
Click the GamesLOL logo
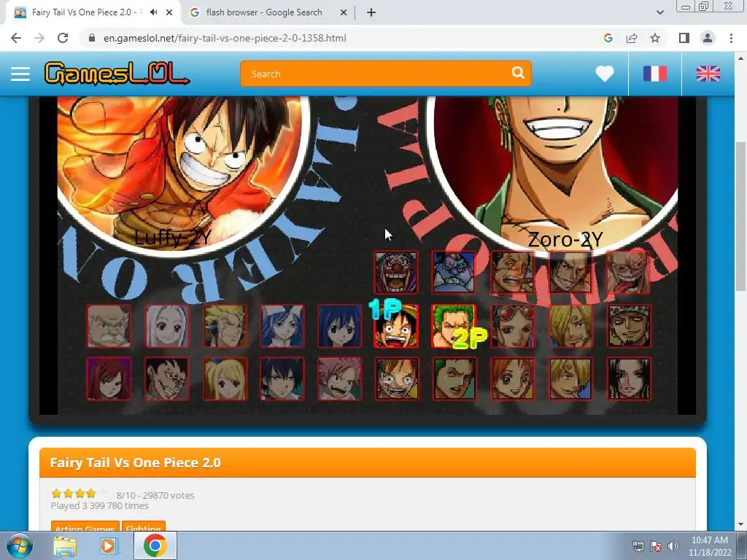click(117, 74)
